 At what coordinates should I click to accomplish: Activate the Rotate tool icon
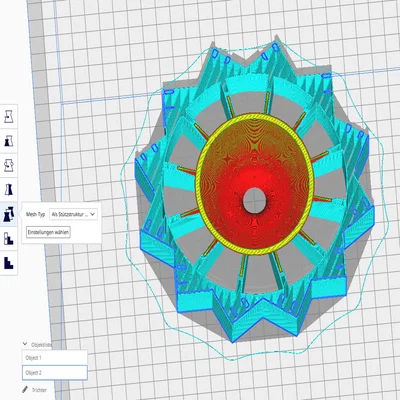[9, 165]
